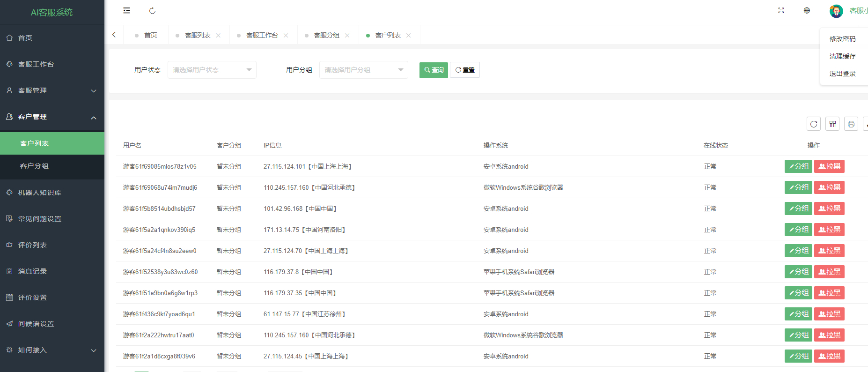Refresh the table with the reload icon

(814, 124)
